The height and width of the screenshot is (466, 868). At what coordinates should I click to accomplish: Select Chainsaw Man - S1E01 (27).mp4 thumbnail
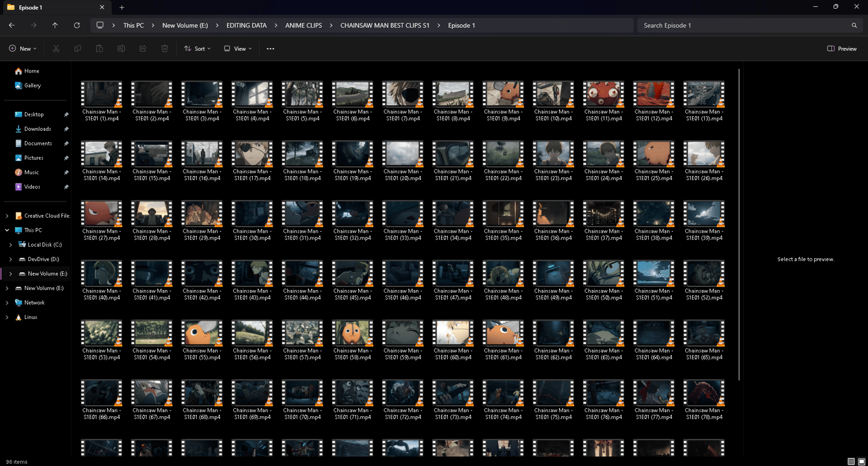[x=101, y=214]
